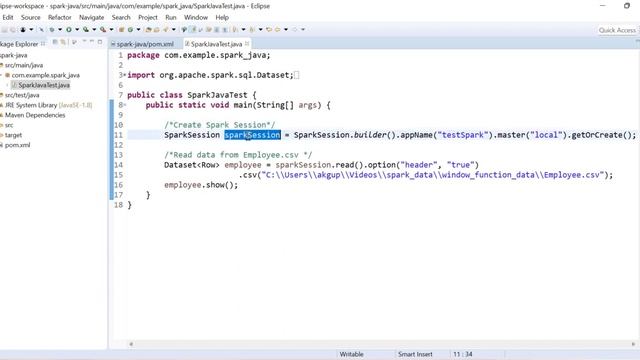Click the New Java Package icon

(x=122, y=30)
